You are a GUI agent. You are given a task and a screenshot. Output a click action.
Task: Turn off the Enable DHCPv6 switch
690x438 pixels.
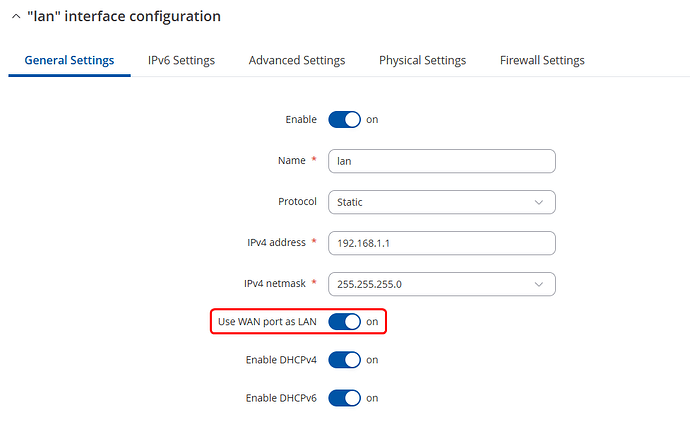coord(344,398)
